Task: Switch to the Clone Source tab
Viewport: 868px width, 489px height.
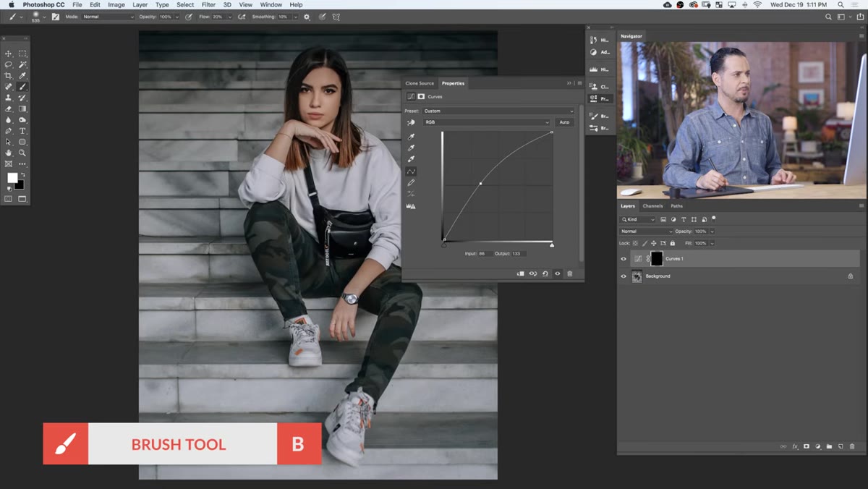Action: [420, 83]
